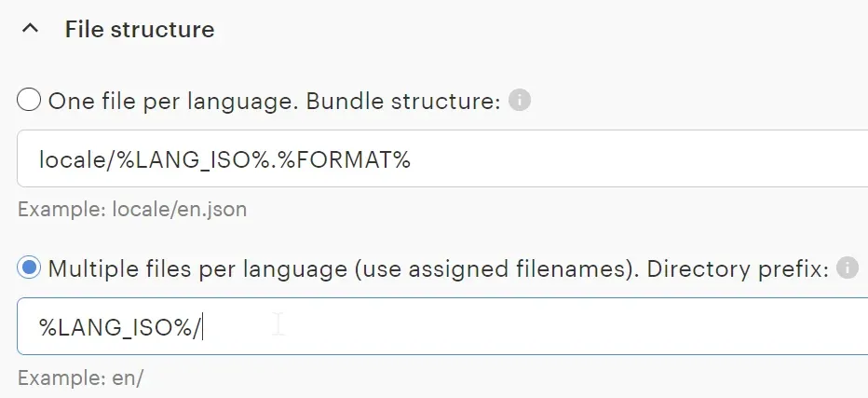868x398 pixels.
Task: Open info icon beside Bundle structure
Action: tap(520, 100)
